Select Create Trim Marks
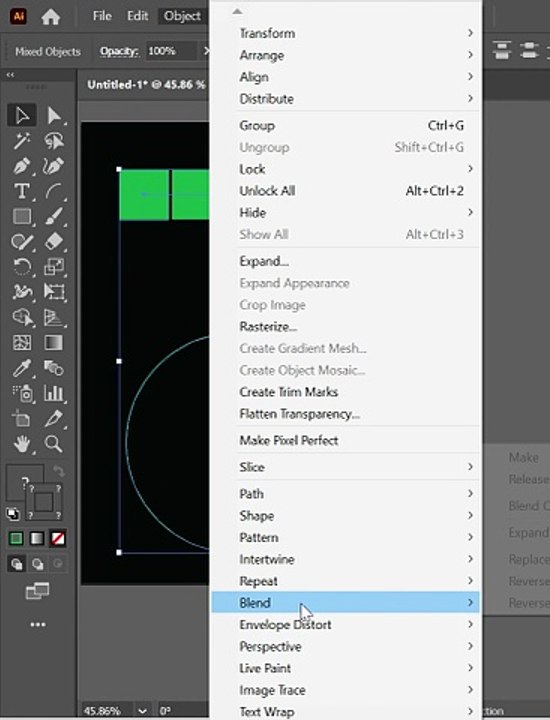550x720 pixels. (x=345, y=392)
